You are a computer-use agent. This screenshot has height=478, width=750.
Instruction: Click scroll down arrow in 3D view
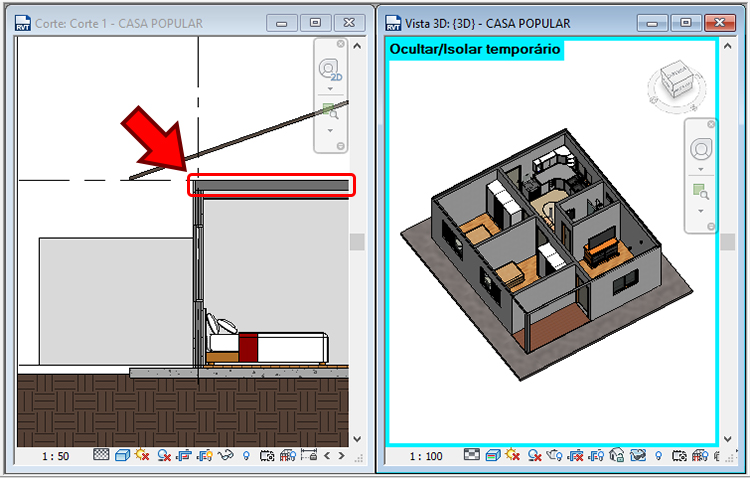(x=728, y=438)
